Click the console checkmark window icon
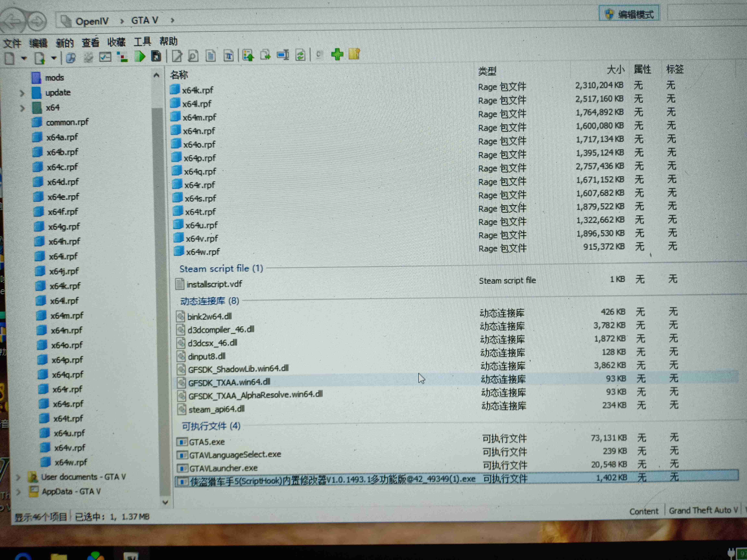 click(105, 57)
